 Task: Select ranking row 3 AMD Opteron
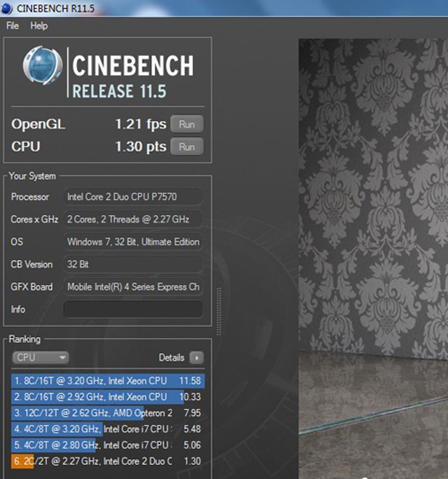(108, 413)
